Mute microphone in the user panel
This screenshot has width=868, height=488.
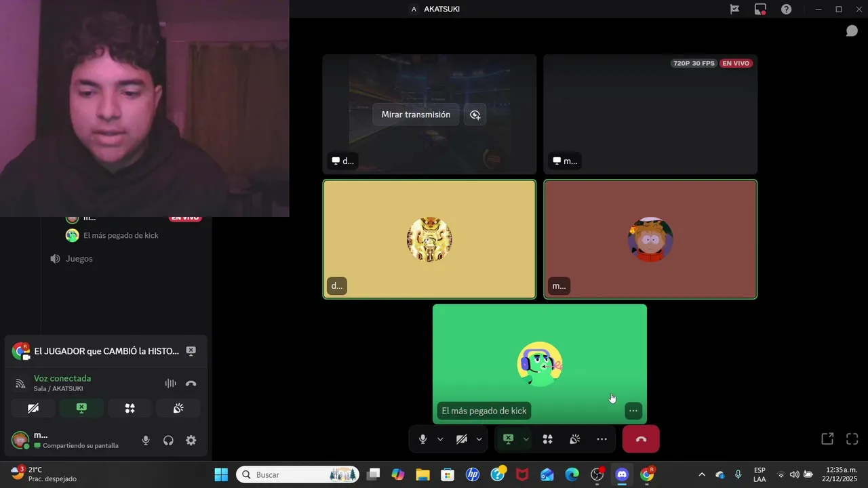click(x=145, y=441)
